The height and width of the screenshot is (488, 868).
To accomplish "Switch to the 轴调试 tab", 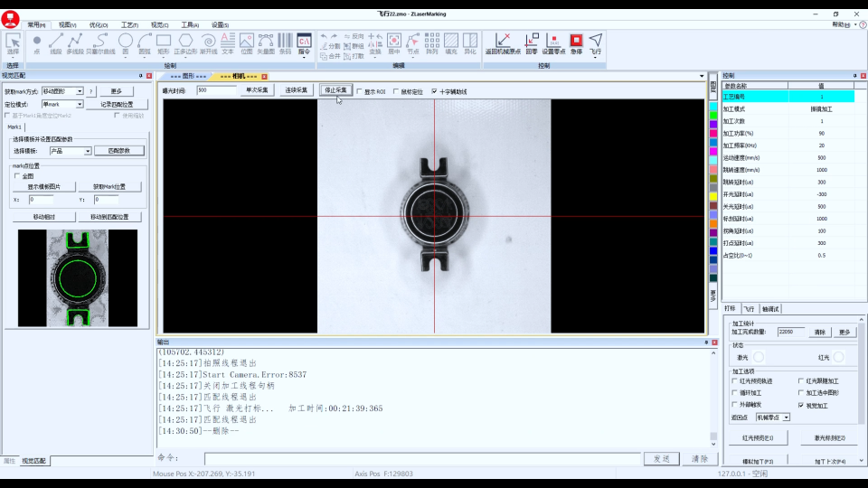I will [770, 309].
